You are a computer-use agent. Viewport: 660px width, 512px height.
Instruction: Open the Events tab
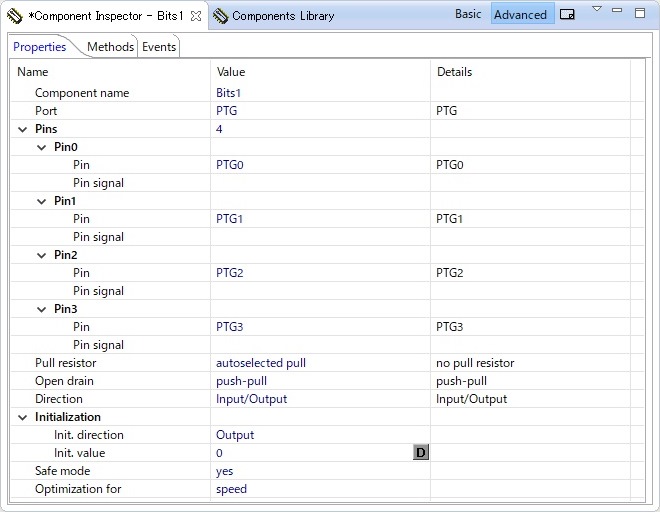point(159,47)
